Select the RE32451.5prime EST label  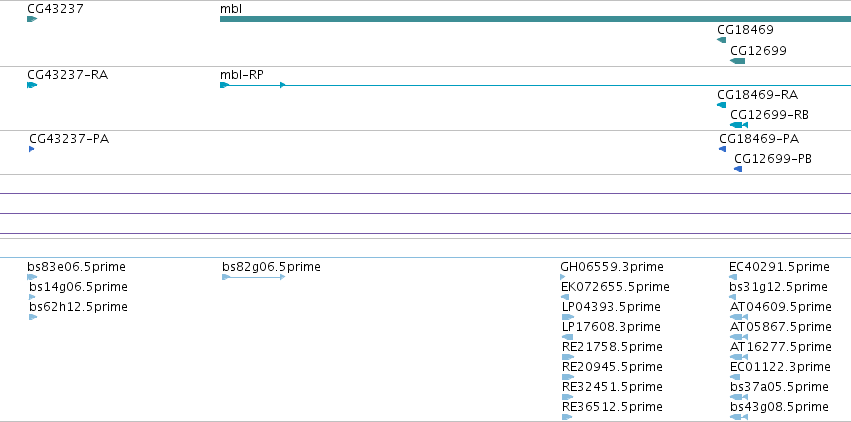[x=612, y=387]
